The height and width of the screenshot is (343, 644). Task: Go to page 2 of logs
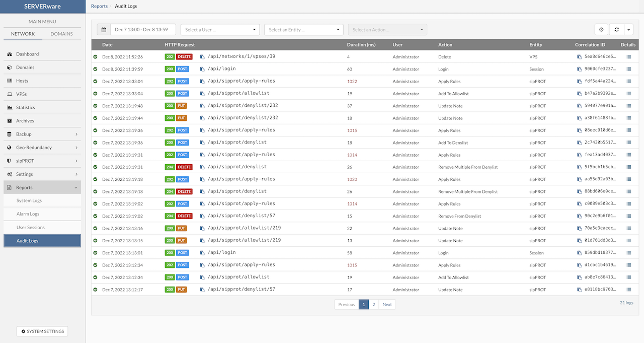pyautogui.click(x=373, y=304)
